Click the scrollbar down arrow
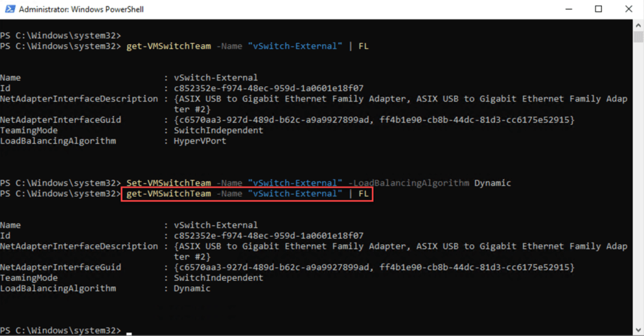Screen dimensions: 644x336 [x=638, y=330]
